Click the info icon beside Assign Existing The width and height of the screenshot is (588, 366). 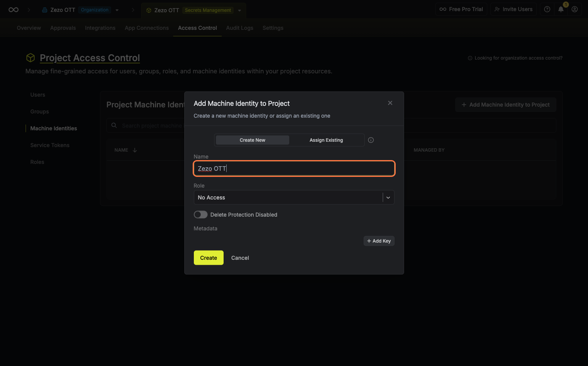(371, 140)
